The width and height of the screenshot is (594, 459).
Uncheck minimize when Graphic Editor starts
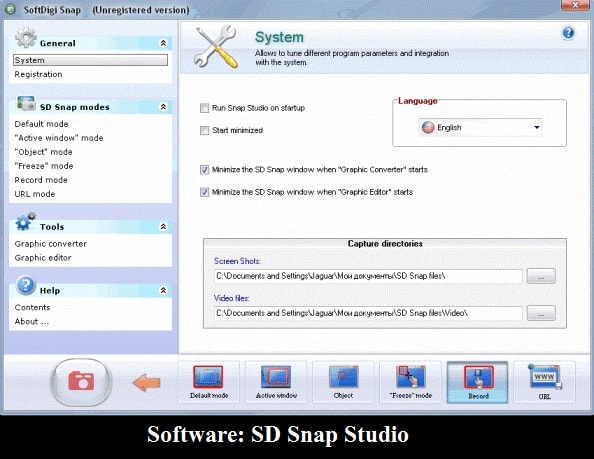205,192
